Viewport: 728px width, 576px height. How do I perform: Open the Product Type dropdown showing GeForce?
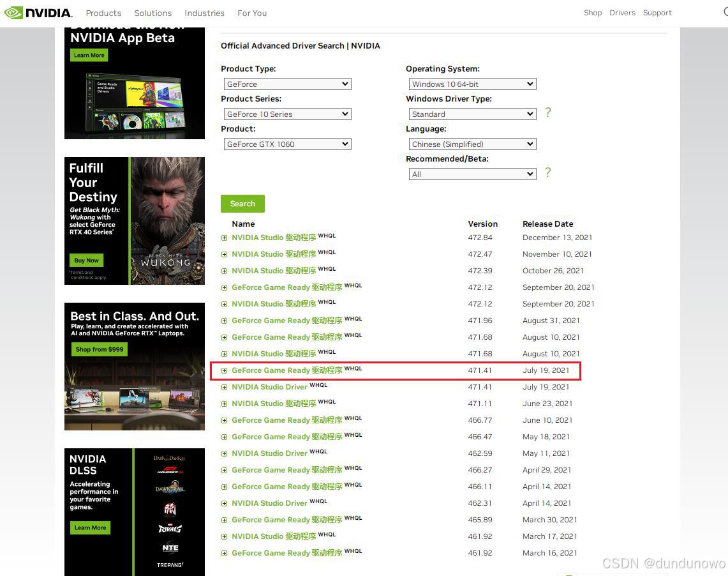tap(287, 84)
